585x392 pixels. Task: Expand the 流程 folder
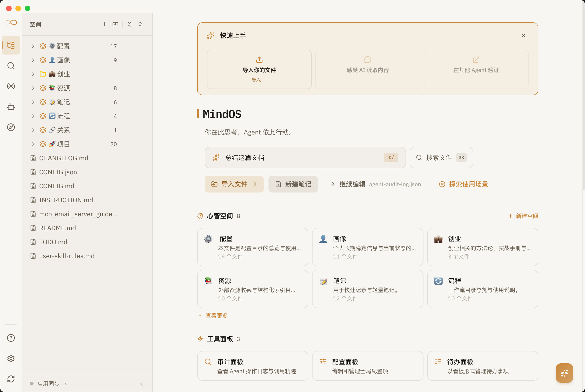(x=33, y=116)
